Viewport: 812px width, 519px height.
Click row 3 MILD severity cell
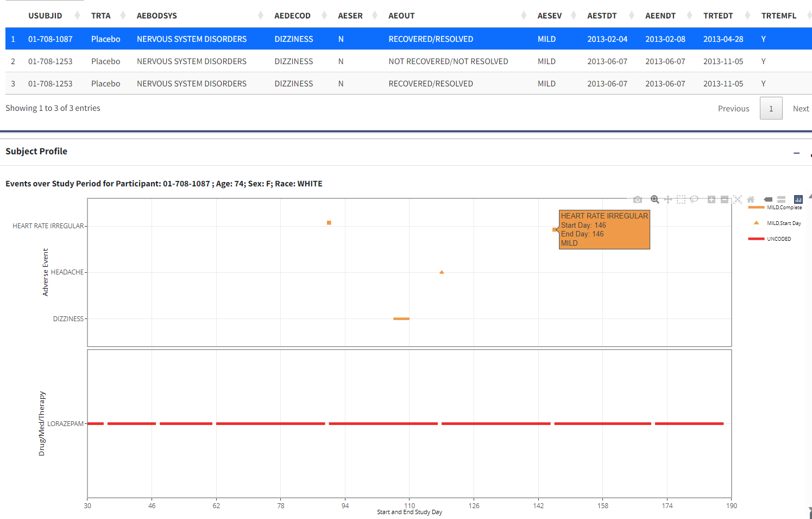click(546, 84)
